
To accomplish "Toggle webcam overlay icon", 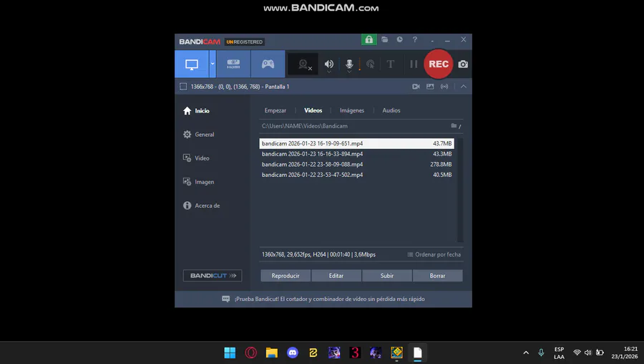I will point(303,64).
